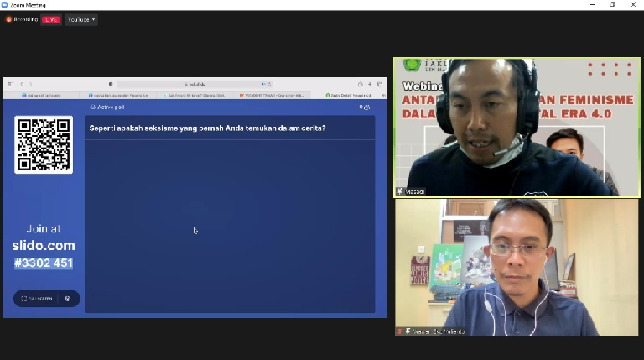This screenshot has height=360, width=644.
Task: Open a new browser tab with plus icon
Action: pyautogui.click(x=370, y=84)
